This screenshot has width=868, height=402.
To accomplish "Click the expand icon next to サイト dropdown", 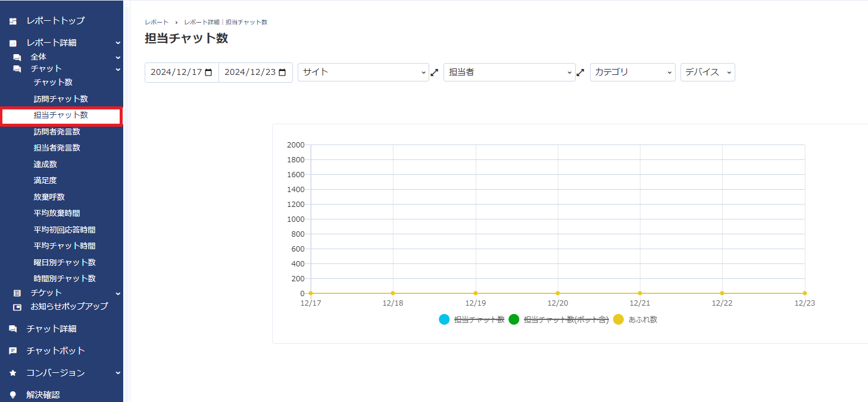I will 435,73.
